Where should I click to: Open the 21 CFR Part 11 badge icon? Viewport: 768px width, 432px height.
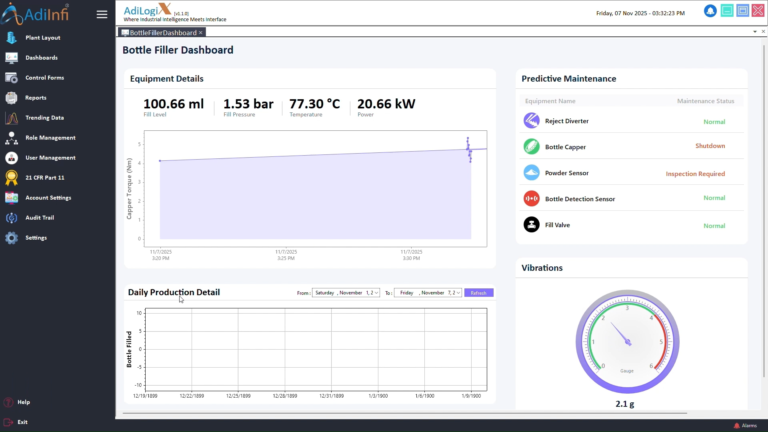(12, 178)
